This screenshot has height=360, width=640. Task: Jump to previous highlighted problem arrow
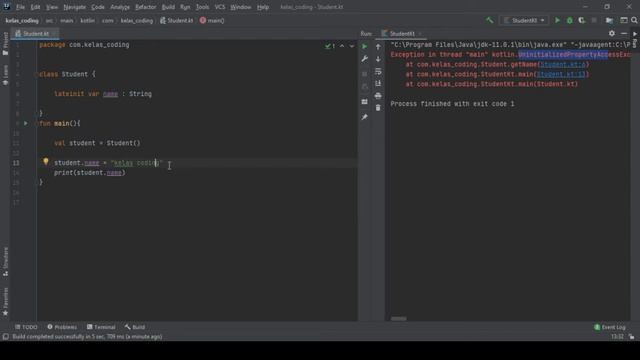pyautogui.click(x=342, y=46)
